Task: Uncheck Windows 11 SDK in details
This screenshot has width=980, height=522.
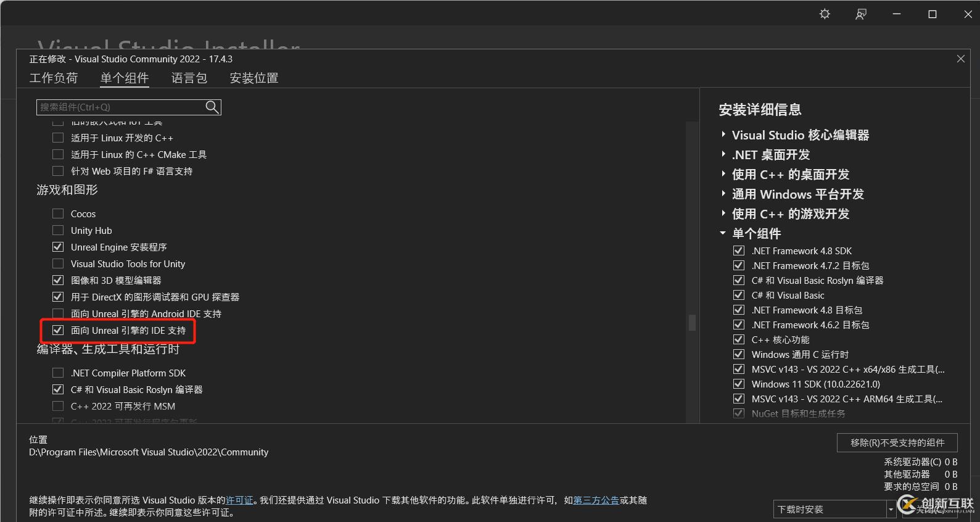Action: [738, 384]
